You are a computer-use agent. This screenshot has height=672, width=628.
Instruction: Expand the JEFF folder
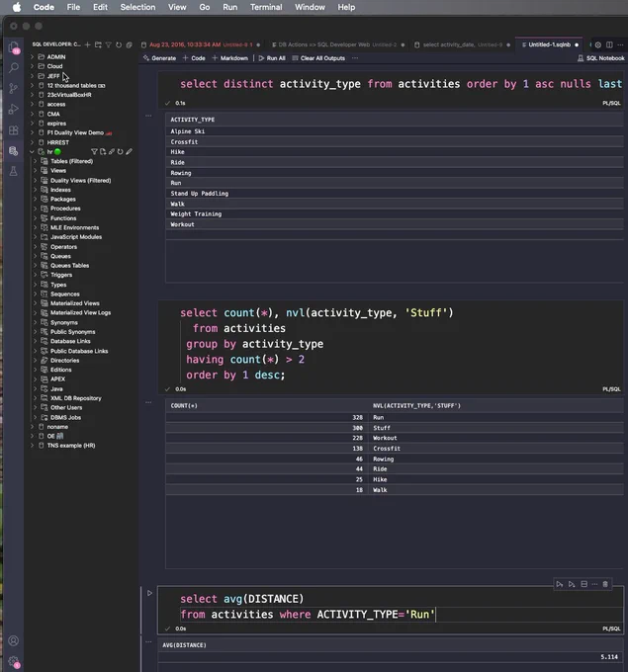[33, 76]
